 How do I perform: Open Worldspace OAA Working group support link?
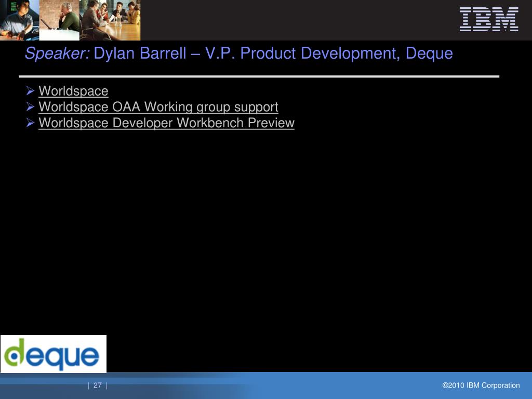(158, 107)
